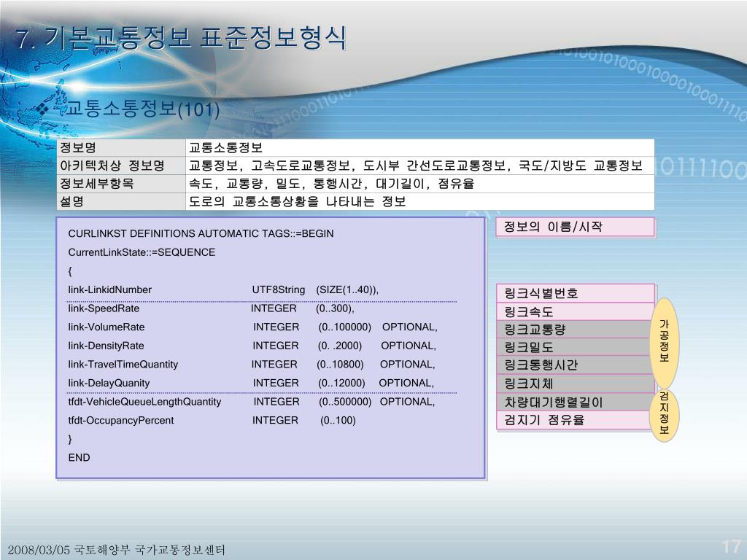Click the '링크속도' label box
Viewport: 747px width, 560px height.
point(576,311)
